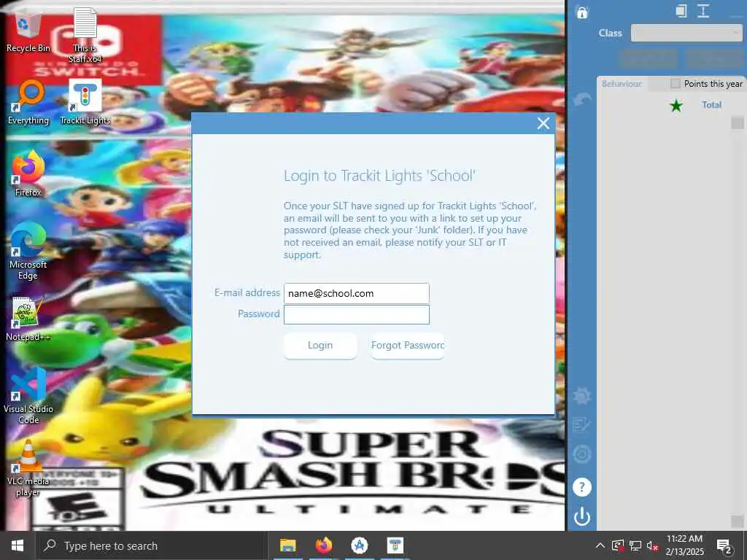The width and height of the screenshot is (747, 560).
Task: Click the screen-share tray icon with red dot
Action: click(618, 545)
